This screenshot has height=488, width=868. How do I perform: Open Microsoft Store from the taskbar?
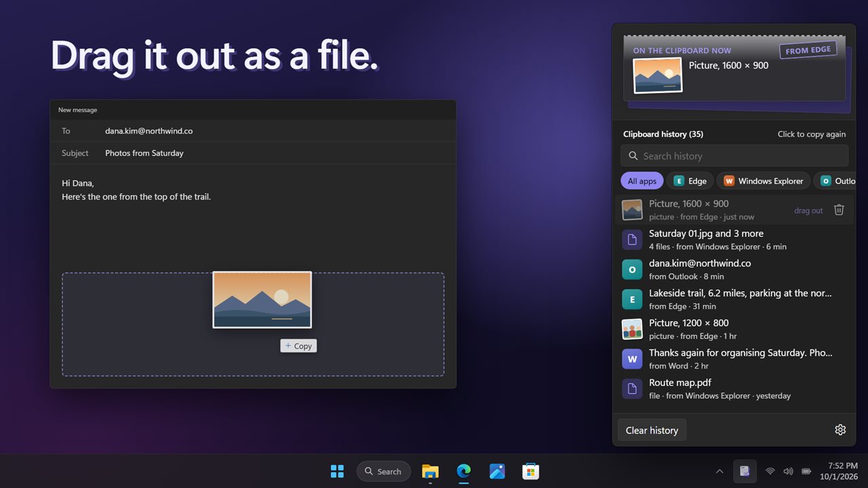530,471
